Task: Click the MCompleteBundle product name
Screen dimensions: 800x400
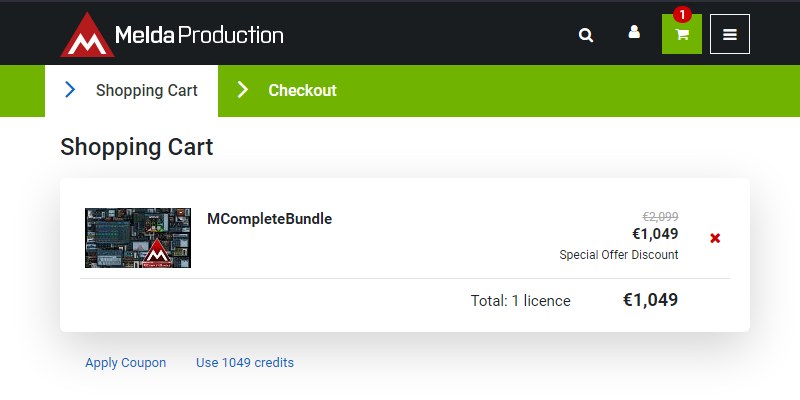Action: tap(269, 218)
